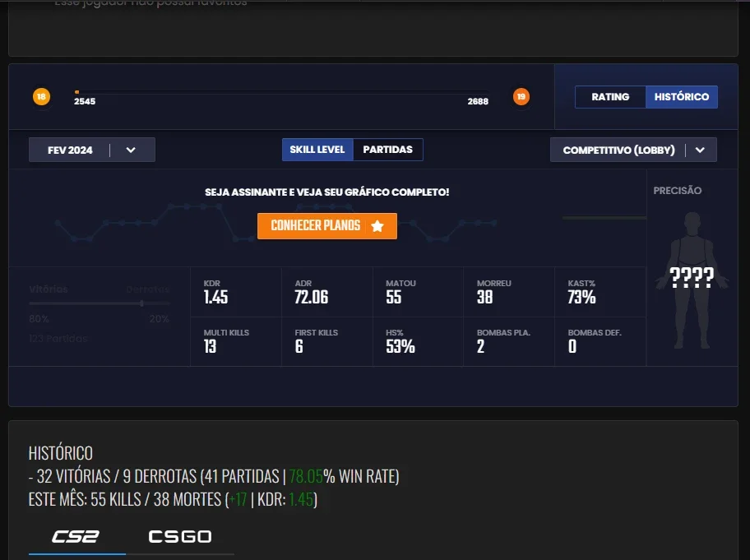Click the level 18 badge icon
The height and width of the screenshot is (560, 750).
(41, 96)
